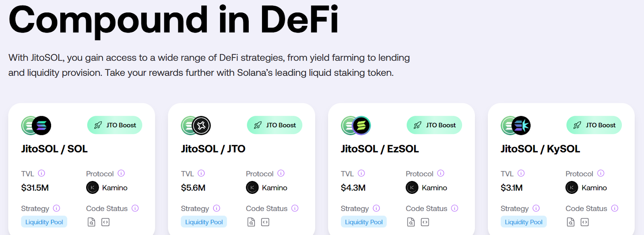Open audit document icon on JitoSOL / SOL card
This screenshot has width=644, height=235.
click(x=91, y=222)
